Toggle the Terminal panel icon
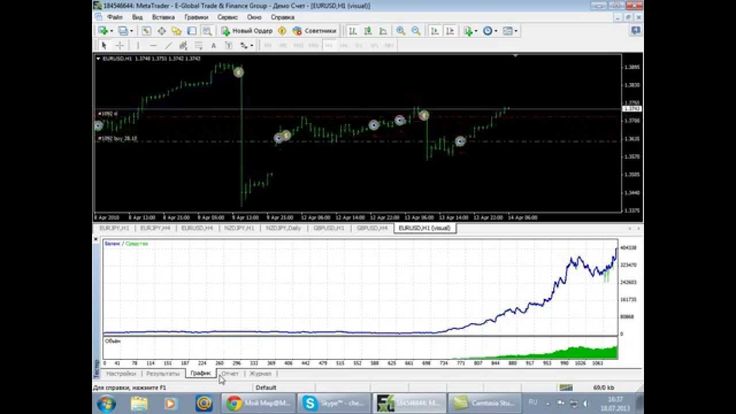This screenshot has width=736, height=414. 192,31
